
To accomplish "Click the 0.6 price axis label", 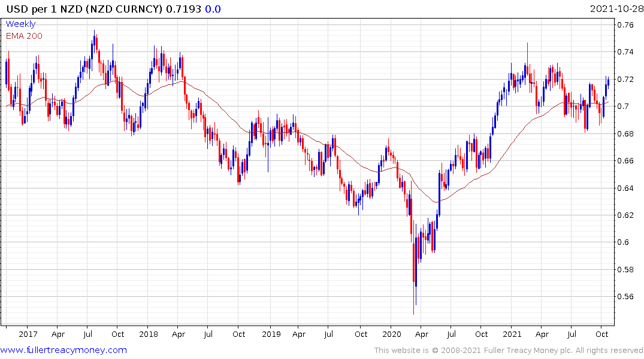I will 623,242.
